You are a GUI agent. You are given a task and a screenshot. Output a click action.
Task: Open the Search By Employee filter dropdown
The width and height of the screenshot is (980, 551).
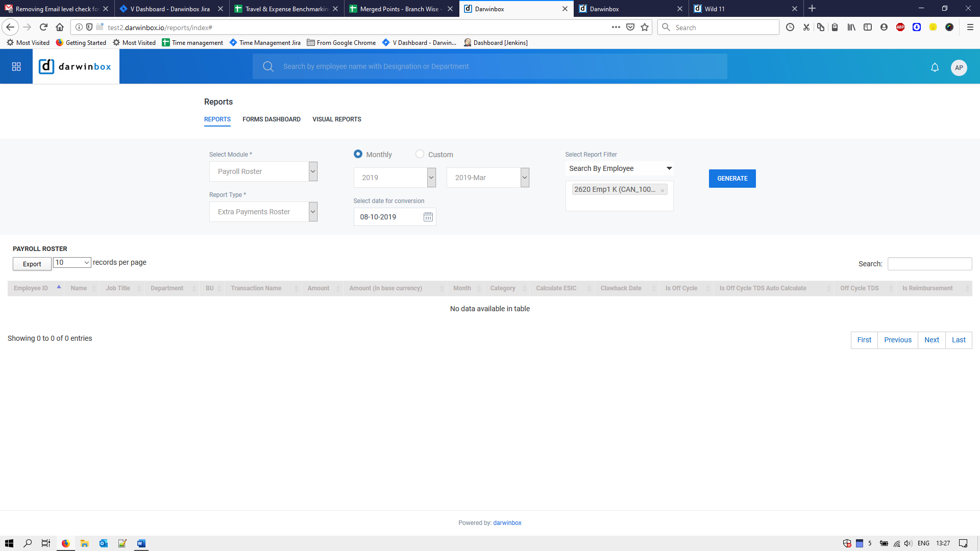click(619, 168)
